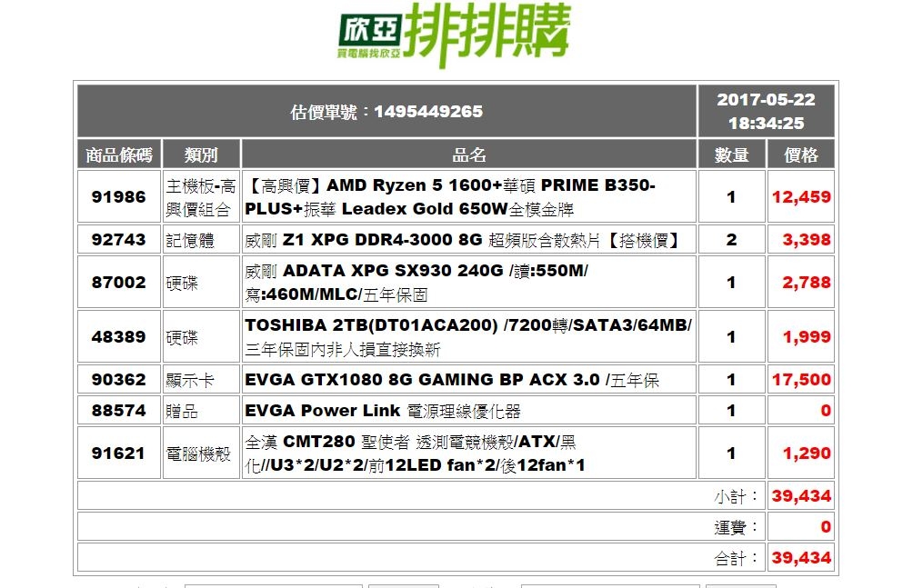
Task: Click the EVGA Power Link product name
Action: tap(383, 411)
